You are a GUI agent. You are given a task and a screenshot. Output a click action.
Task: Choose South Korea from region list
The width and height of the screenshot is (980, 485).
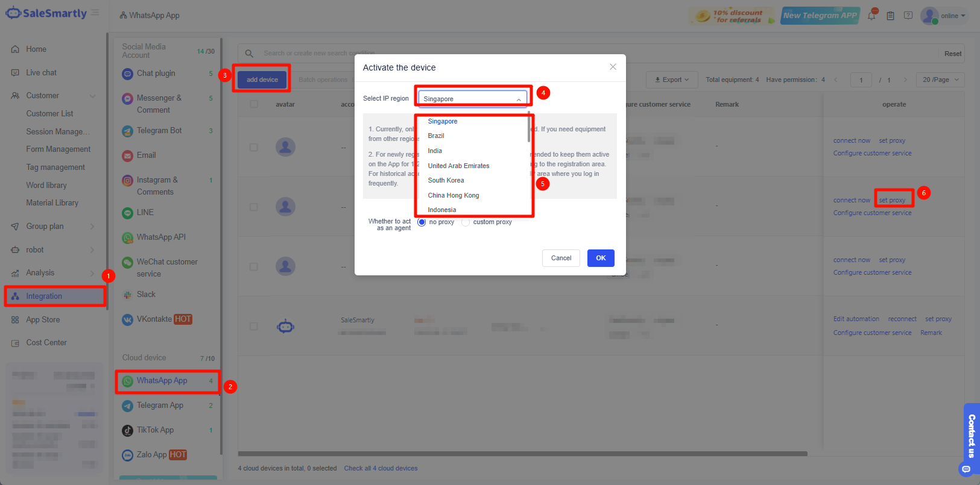coord(446,180)
